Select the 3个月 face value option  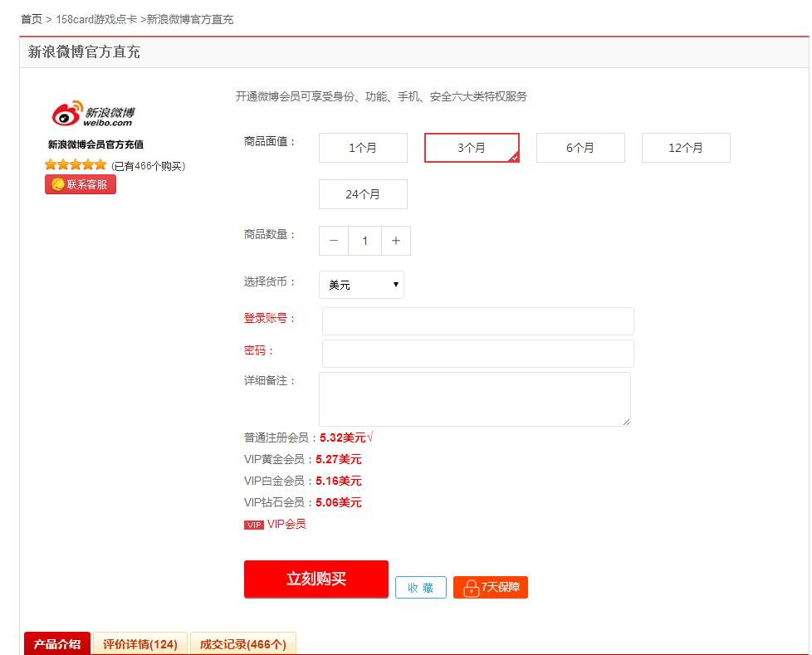472,148
